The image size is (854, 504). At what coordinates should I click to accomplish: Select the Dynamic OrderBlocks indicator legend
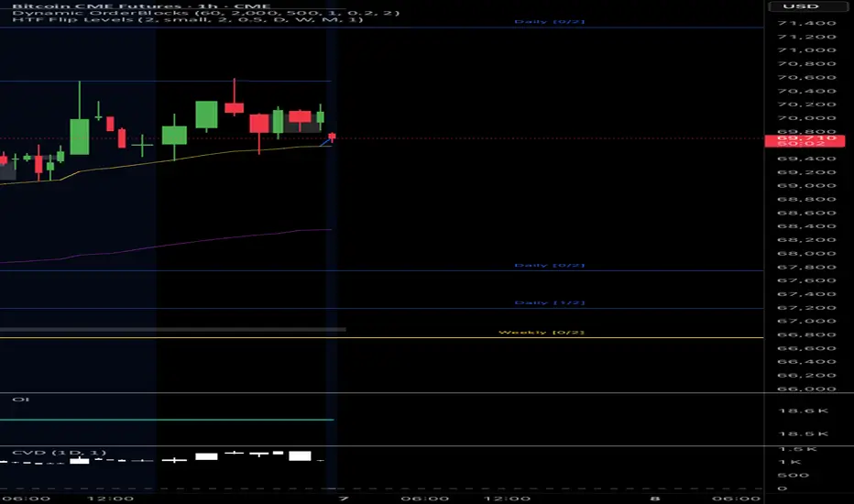(x=206, y=13)
